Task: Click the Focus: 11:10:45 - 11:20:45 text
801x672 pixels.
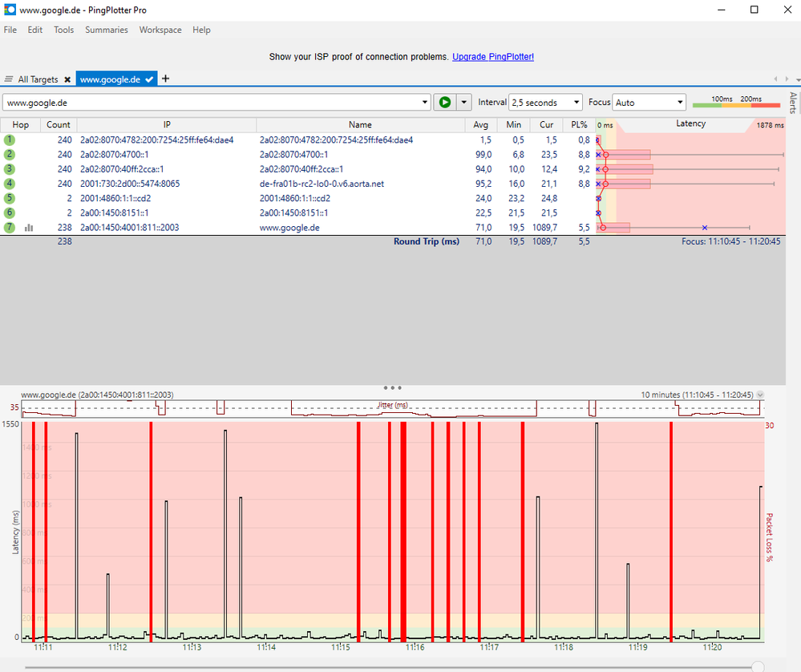Action: click(x=730, y=241)
